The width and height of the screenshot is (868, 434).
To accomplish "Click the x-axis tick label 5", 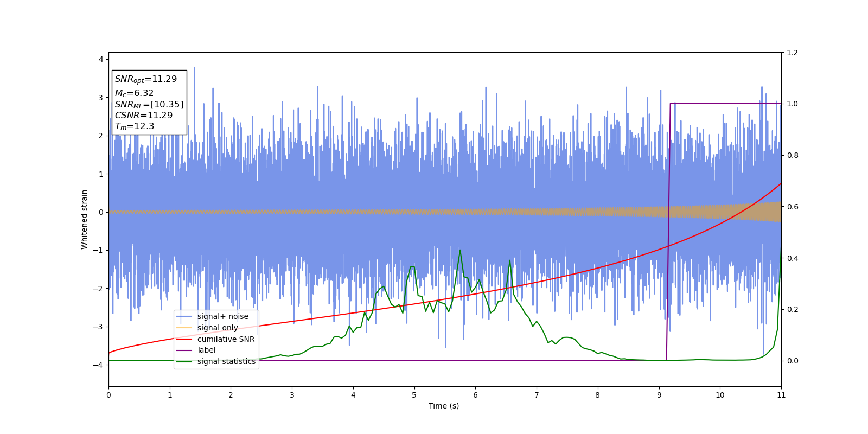I will [x=414, y=395].
